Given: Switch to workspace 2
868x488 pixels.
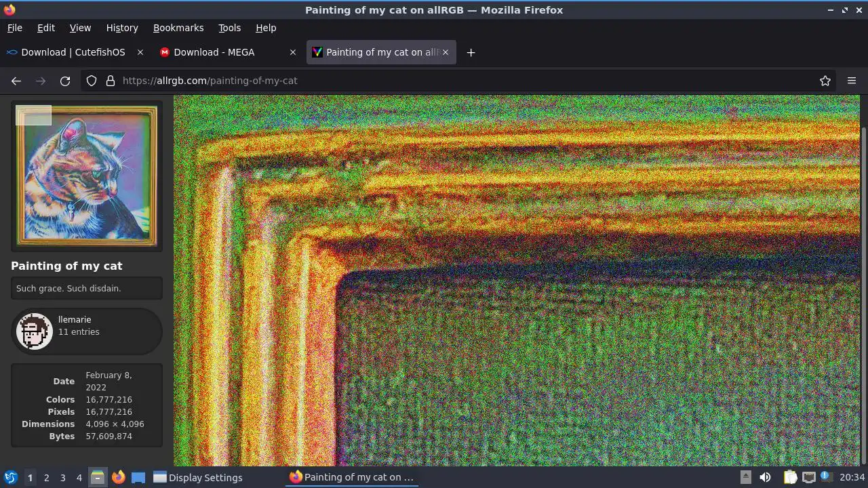Looking at the screenshot, I should (46, 477).
